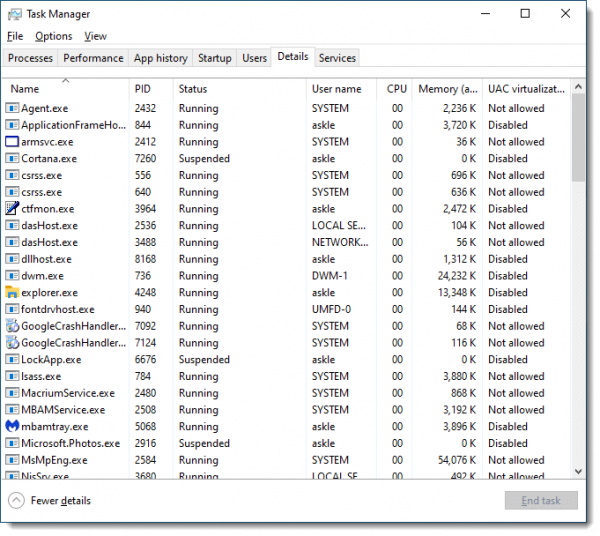
Task: Switch to the Users tab
Action: point(254,58)
